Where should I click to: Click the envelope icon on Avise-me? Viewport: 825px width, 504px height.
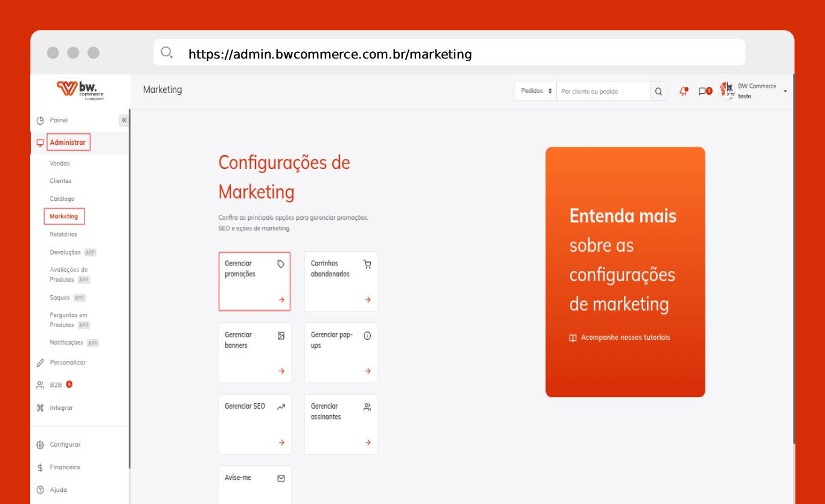point(281,478)
